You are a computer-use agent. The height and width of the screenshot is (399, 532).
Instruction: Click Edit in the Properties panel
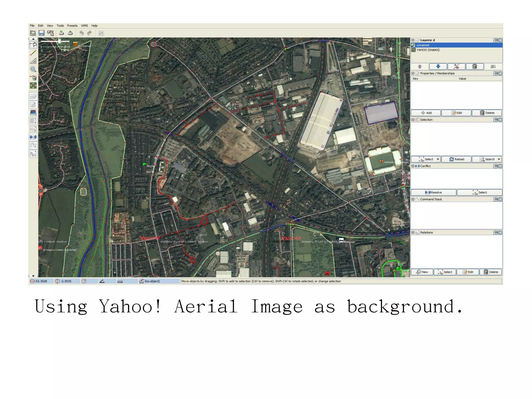[456, 113]
